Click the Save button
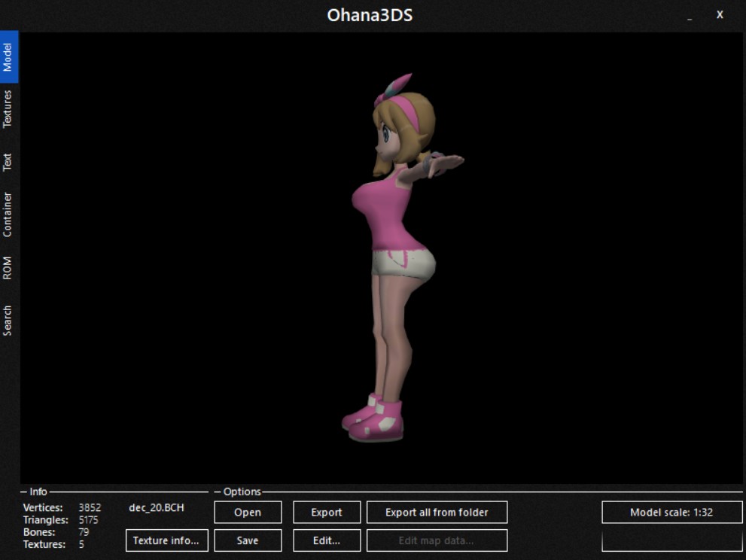Viewport: 746px width, 560px height. [248, 540]
